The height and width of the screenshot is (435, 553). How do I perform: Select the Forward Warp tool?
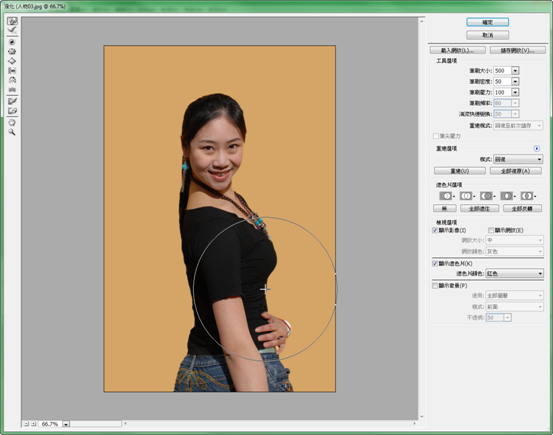pos(12,21)
